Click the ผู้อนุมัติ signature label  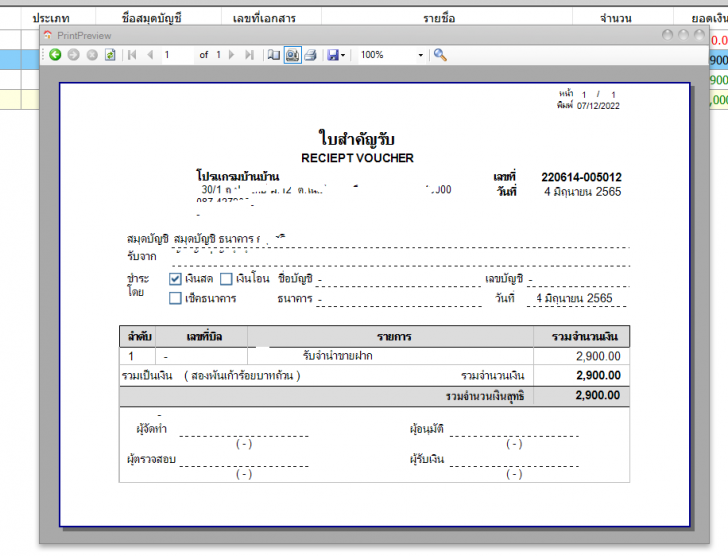(427, 429)
